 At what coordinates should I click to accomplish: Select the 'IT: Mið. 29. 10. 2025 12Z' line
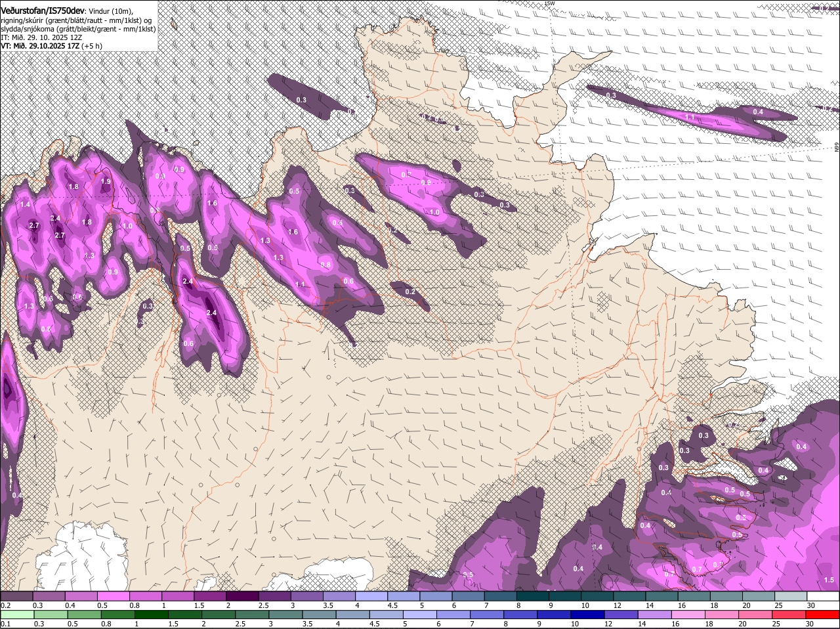click(41, 37)
